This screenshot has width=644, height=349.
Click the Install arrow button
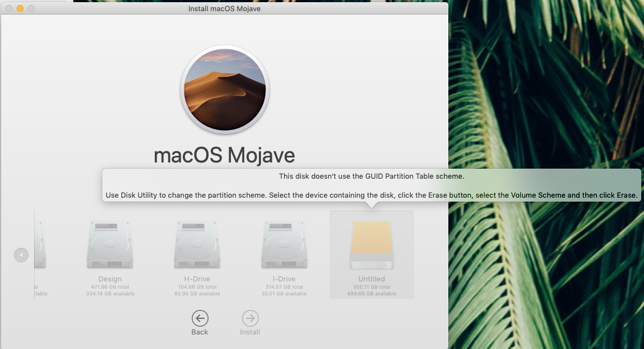point(250,318)
